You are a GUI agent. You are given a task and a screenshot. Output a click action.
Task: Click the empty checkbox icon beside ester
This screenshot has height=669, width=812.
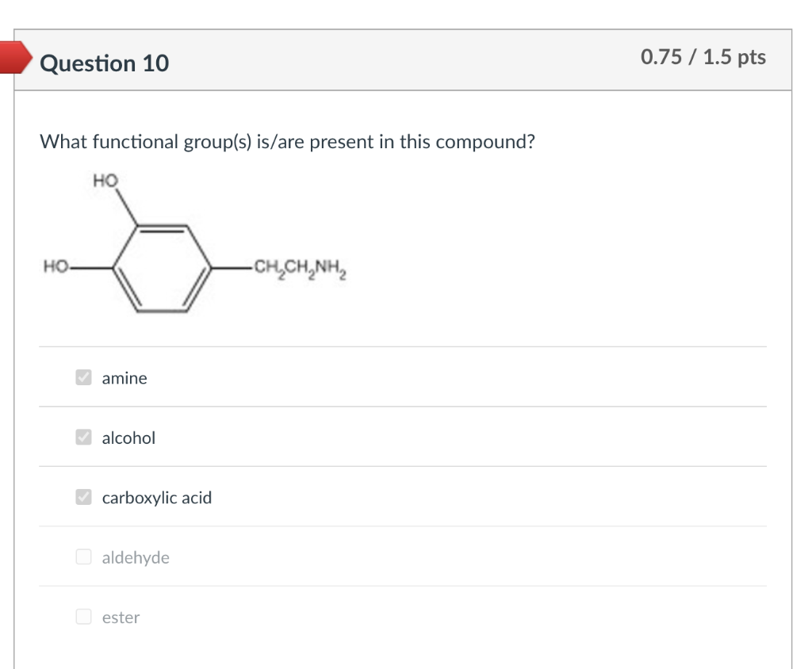(x=82, y=617)
